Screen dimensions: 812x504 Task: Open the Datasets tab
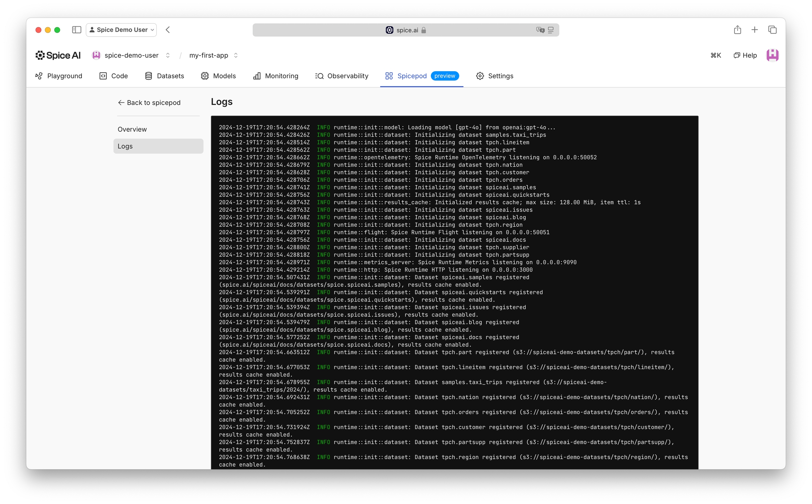(165, 76)
